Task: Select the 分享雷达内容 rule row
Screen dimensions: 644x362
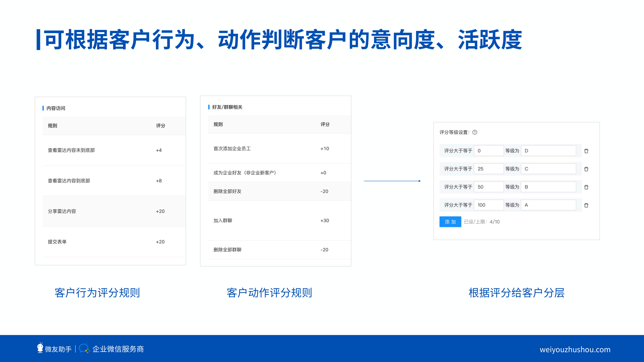Action: click(x=114, y=211)
